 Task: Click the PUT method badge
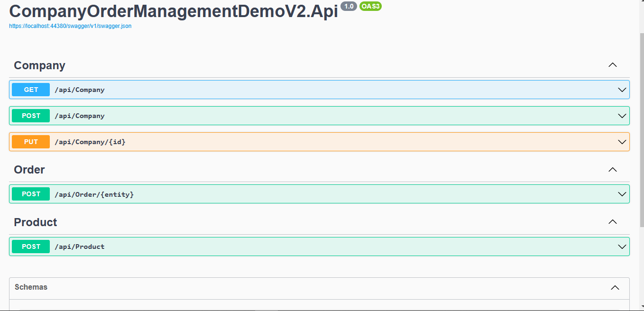pyautogui.click(x=31, y=142)
